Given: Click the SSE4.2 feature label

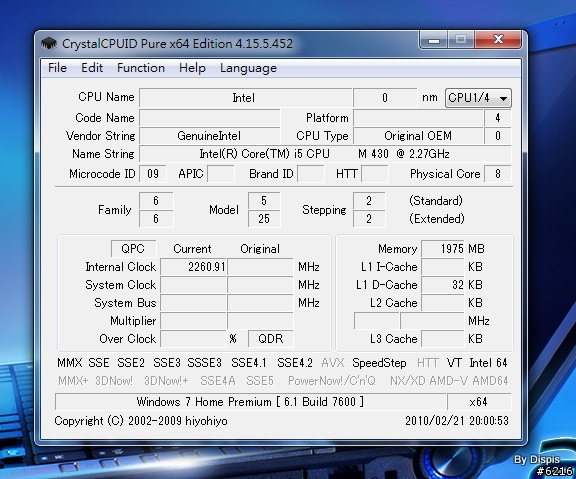Looking at the screenshot, I should [295, 363].
